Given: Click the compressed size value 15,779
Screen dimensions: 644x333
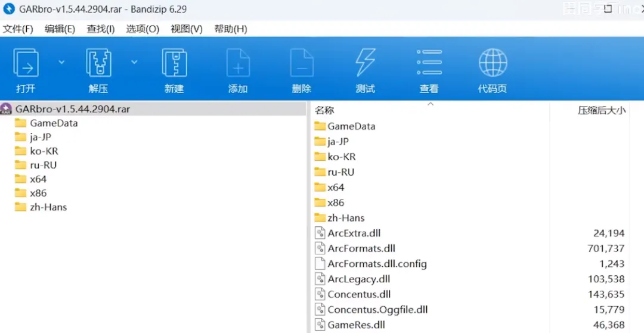Looking at the screenshot, I should (609, 310).
